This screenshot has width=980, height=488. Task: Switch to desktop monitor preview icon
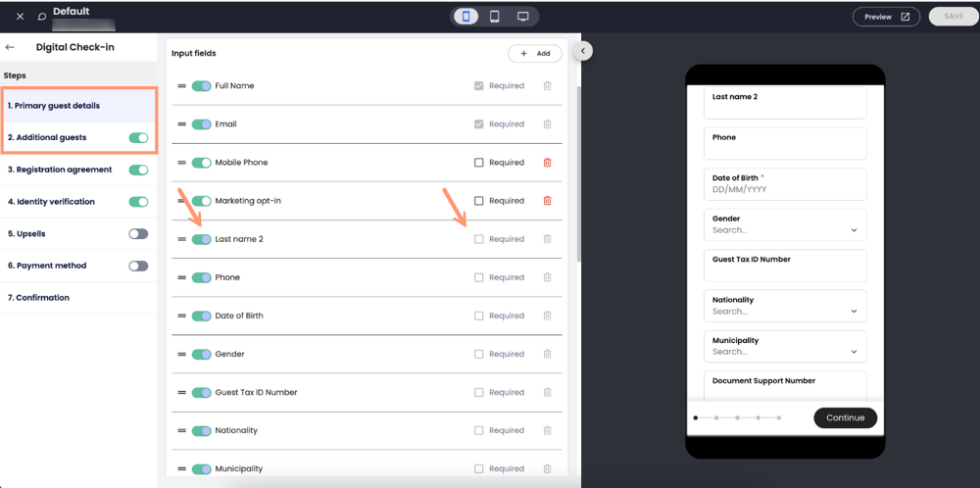[x=523, y=17]
